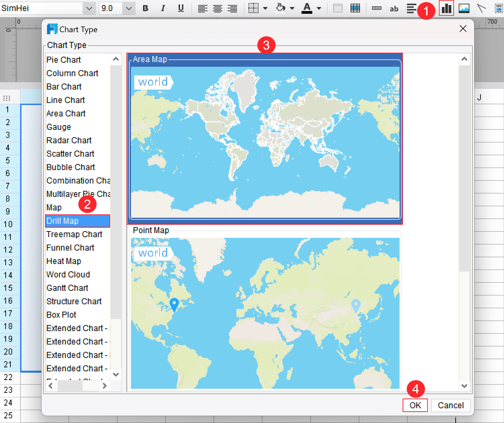Click chart list scroll up arrow
This screenshot has width=504, height=423.
[x=116, y=59]
